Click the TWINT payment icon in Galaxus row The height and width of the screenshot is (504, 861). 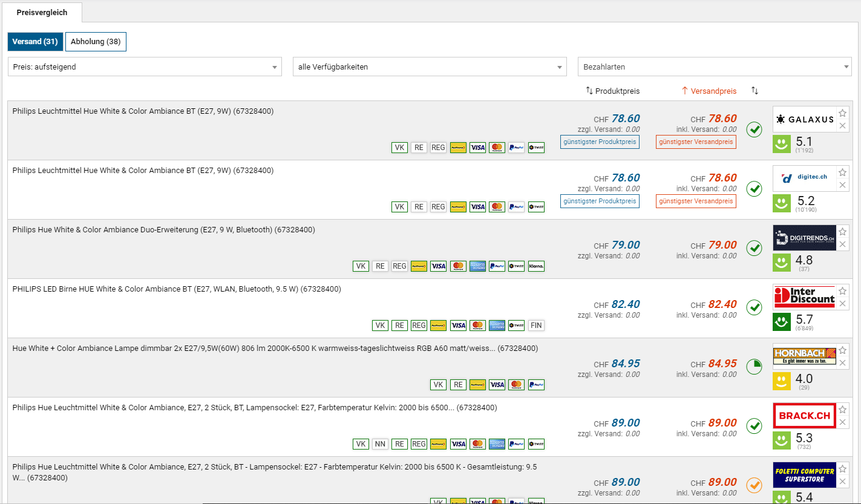(535, 147)
